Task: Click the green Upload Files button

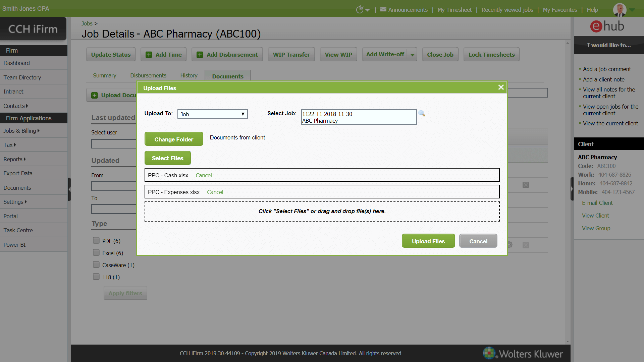Action: [428, 241]
